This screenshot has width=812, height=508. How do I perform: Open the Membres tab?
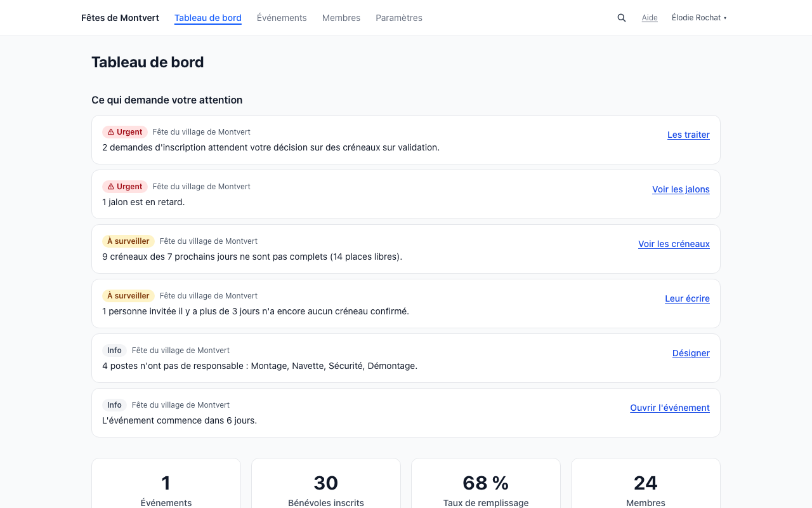[341, 18]
